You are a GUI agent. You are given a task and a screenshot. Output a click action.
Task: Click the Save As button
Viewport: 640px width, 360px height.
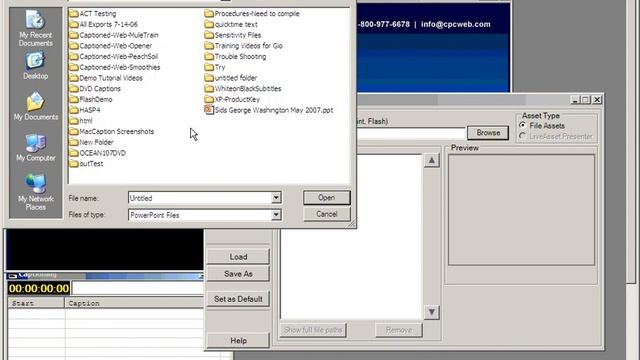pyautogui.click(x=238, y=274)
